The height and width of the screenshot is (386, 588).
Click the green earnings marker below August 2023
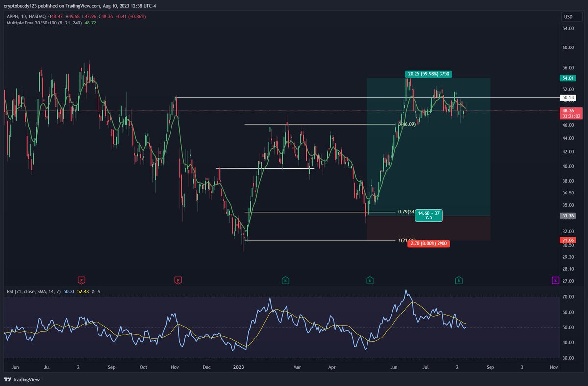point(459,281)
